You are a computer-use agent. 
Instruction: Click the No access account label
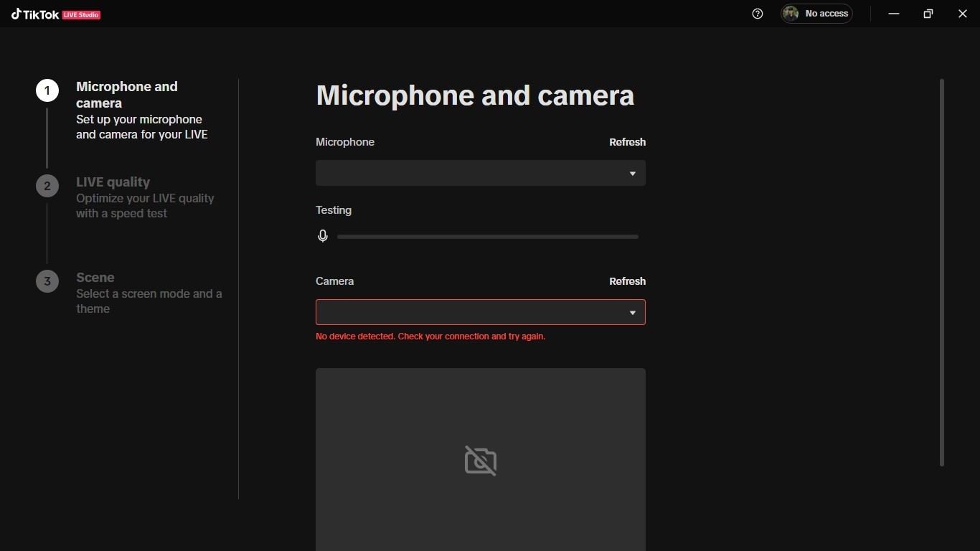click(x=826, y=14)
